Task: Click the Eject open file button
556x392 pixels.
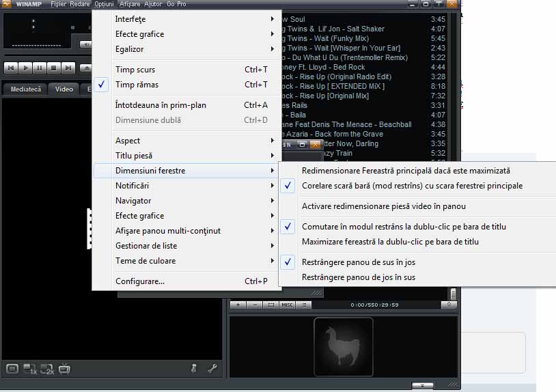Action: pos(86,68)
